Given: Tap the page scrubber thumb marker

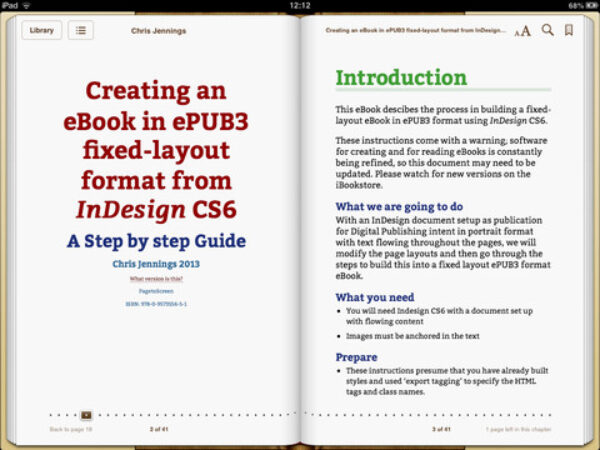Looking at the screenshot, I should [86, 414].
